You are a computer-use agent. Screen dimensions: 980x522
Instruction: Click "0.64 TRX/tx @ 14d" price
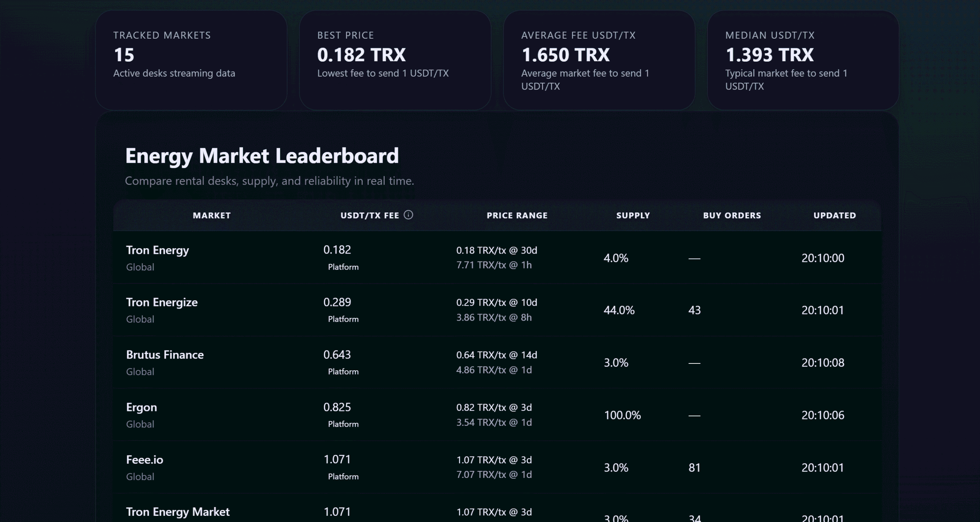(497, 355)
